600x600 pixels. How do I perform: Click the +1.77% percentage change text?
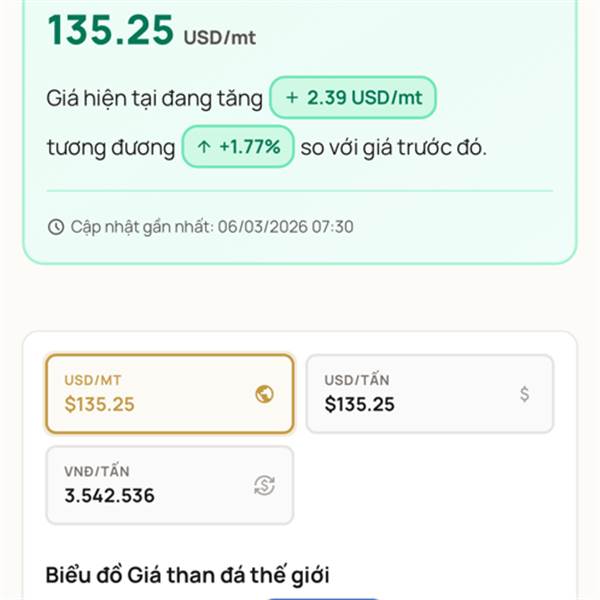pyautogui.click(x=250, y=148)
